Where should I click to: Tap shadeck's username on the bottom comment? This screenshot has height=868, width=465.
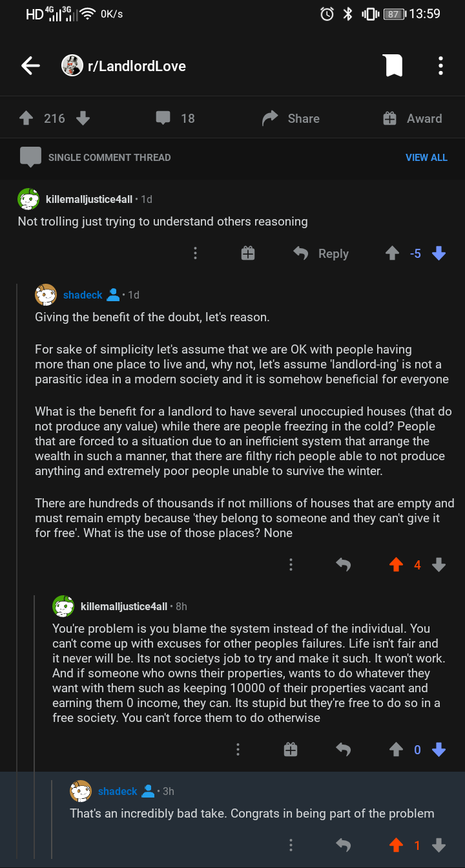click(118, 790)
